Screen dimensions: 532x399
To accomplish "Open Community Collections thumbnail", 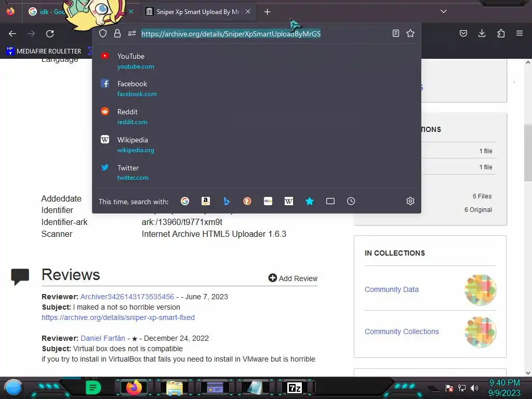I will tap(481, 332).
